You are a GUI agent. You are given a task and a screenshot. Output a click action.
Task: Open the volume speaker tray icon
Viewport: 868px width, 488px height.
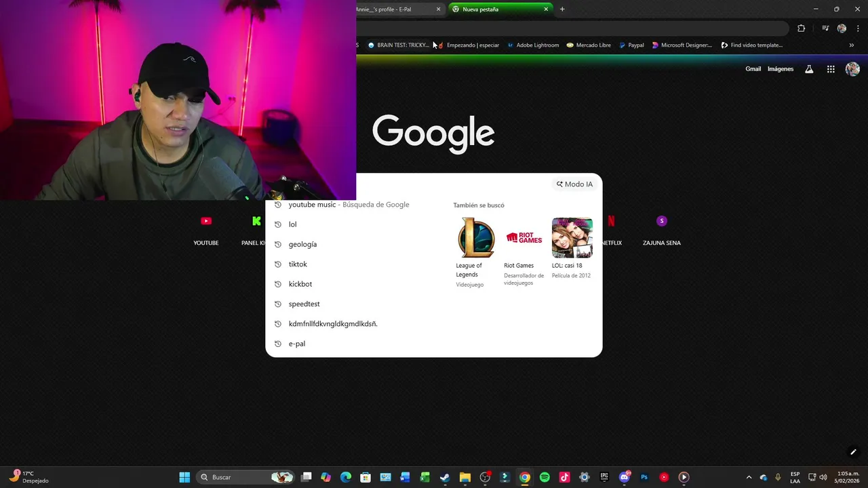point(823,477)
